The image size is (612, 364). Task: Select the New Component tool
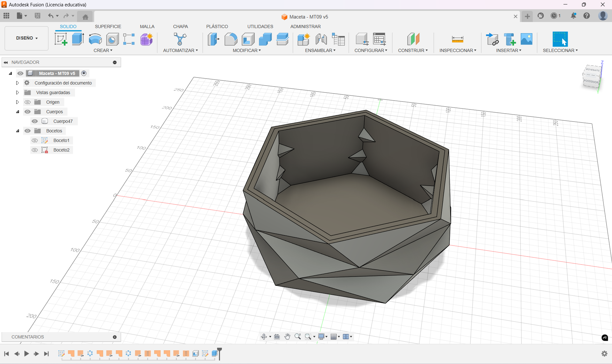click(304, 39)
